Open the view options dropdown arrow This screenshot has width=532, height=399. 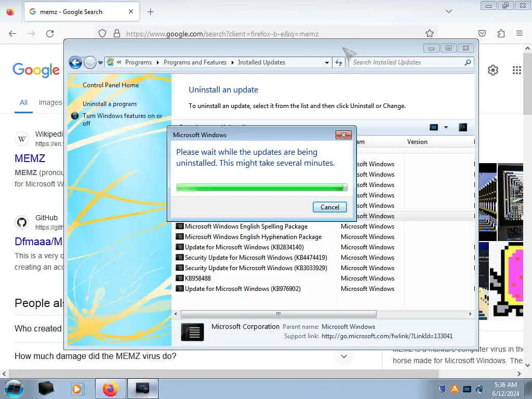(446, 128)
